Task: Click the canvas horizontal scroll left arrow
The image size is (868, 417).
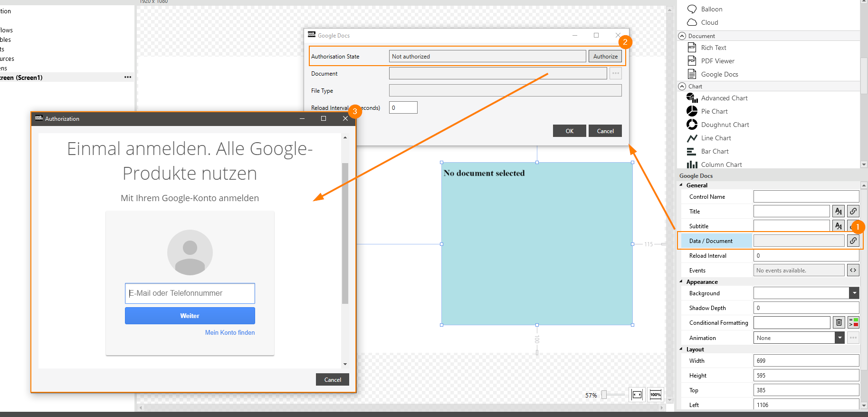Action: point(141,407)
